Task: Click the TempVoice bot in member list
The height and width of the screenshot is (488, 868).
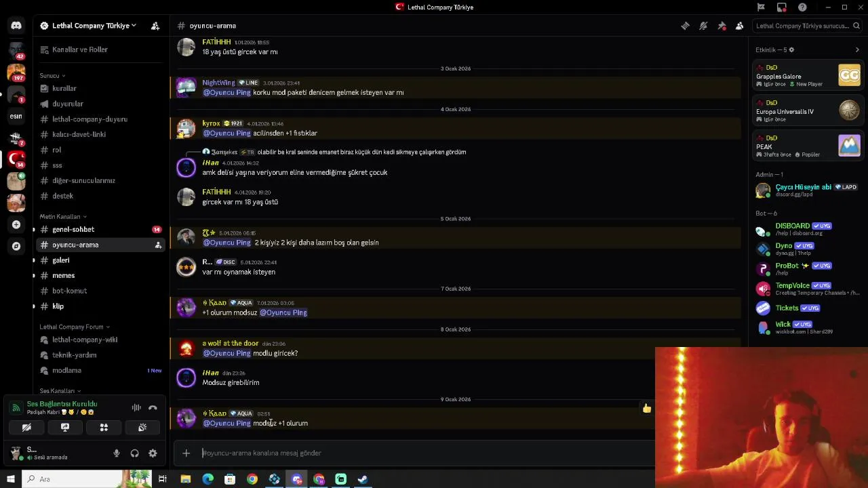Action: pyautogui.click(x=808, y=289)
